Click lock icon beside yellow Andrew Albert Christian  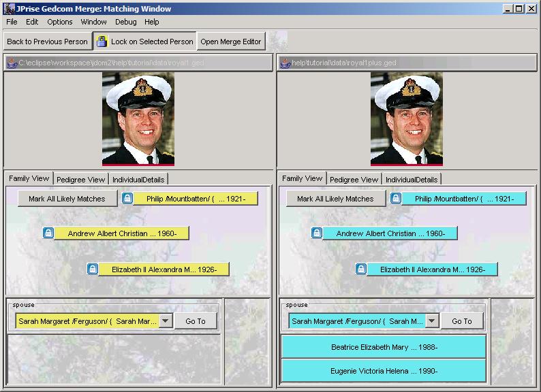48,233
